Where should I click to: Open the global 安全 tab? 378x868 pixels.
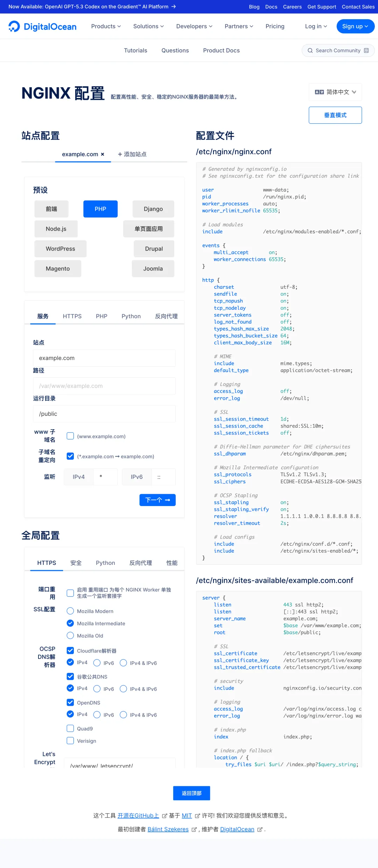click(x=76, y=563)
